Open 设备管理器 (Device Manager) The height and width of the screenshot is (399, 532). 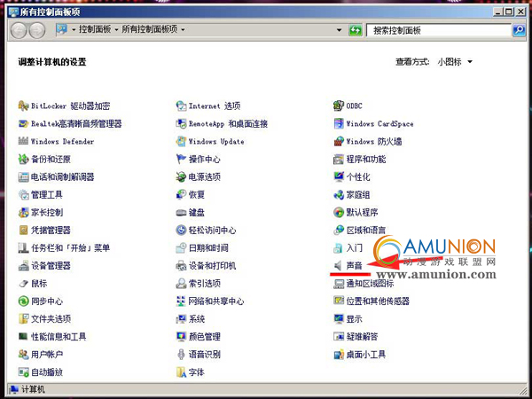point(50,265)
